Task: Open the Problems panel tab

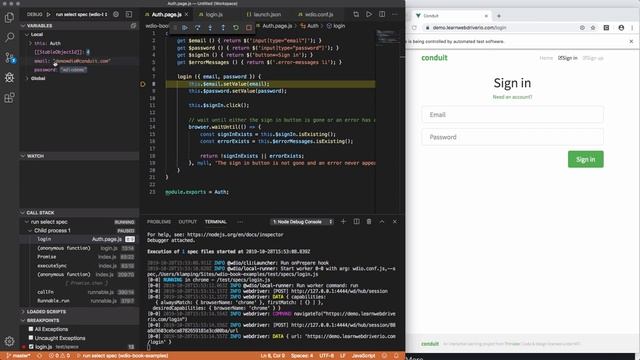Action: point(159,222)
